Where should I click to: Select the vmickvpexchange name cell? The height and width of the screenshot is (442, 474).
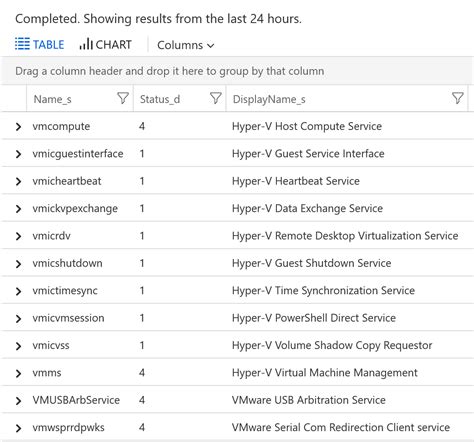pos(75,208)
